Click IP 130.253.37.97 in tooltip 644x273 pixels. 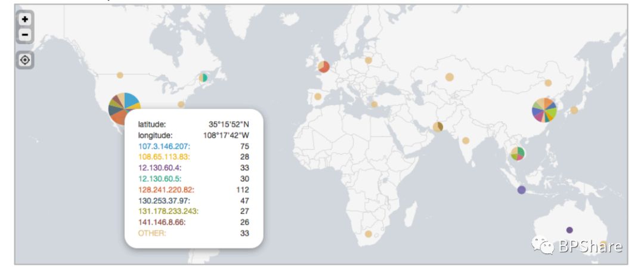click(165, 201)
